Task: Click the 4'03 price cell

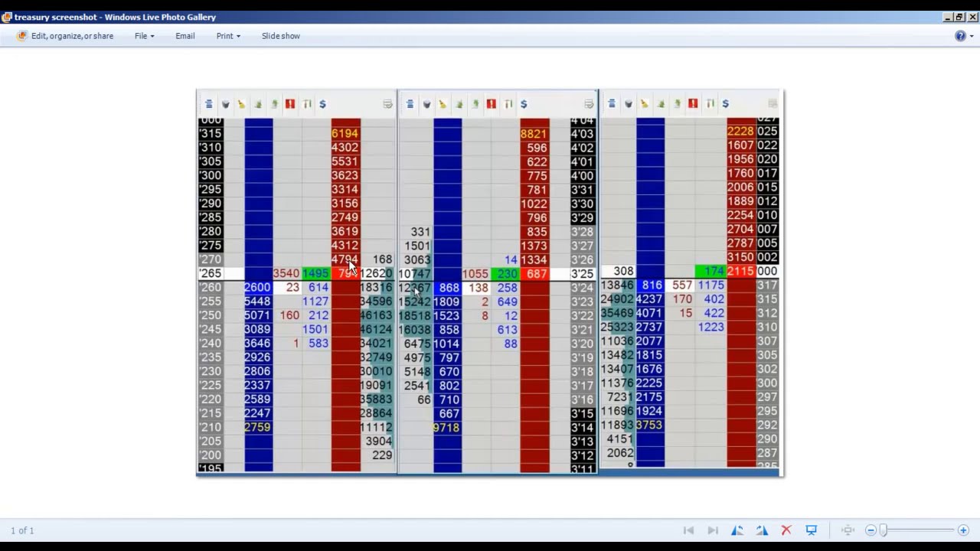Action: (x=582, y=134)
